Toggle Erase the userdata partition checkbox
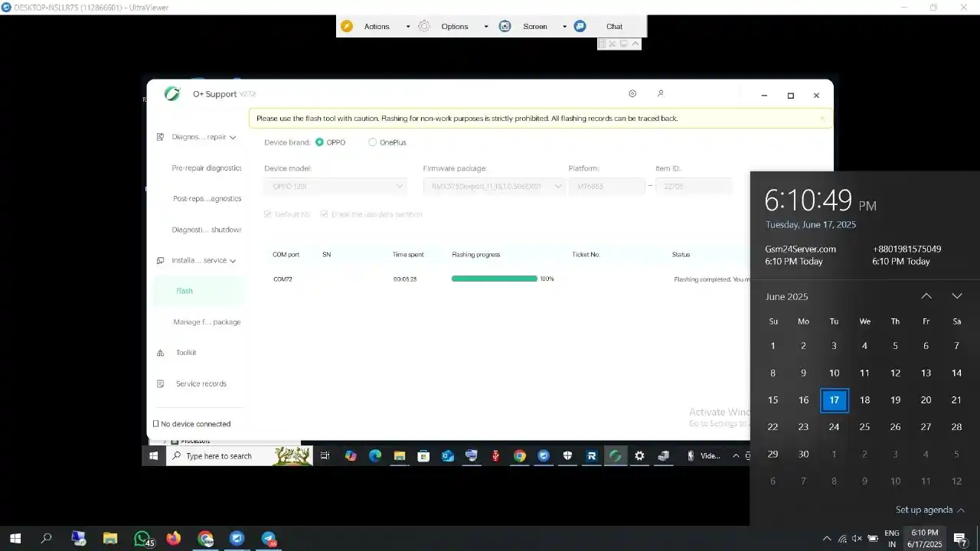This screenshot has height=551, width=980. click(325, 214)
